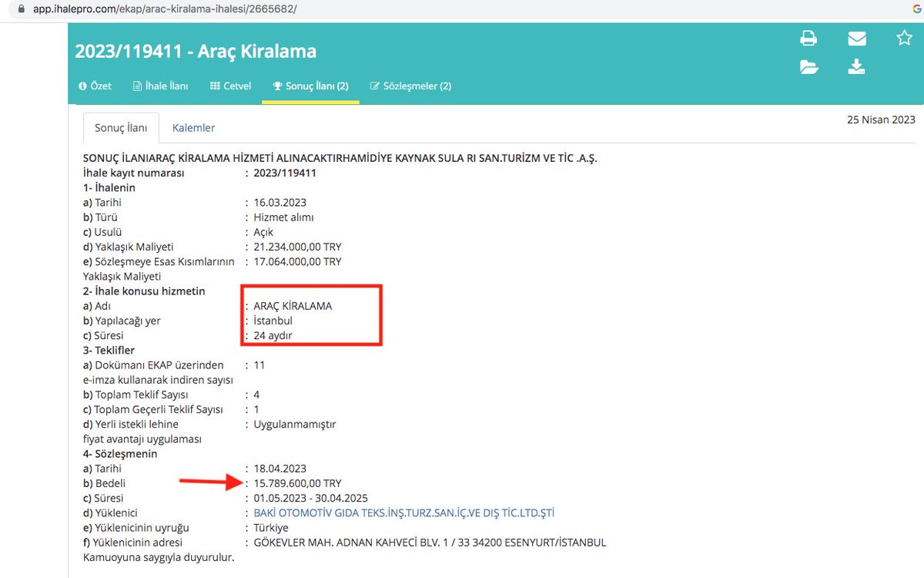
Task: Click the printer icon in the header
Action: coord(808,38)
